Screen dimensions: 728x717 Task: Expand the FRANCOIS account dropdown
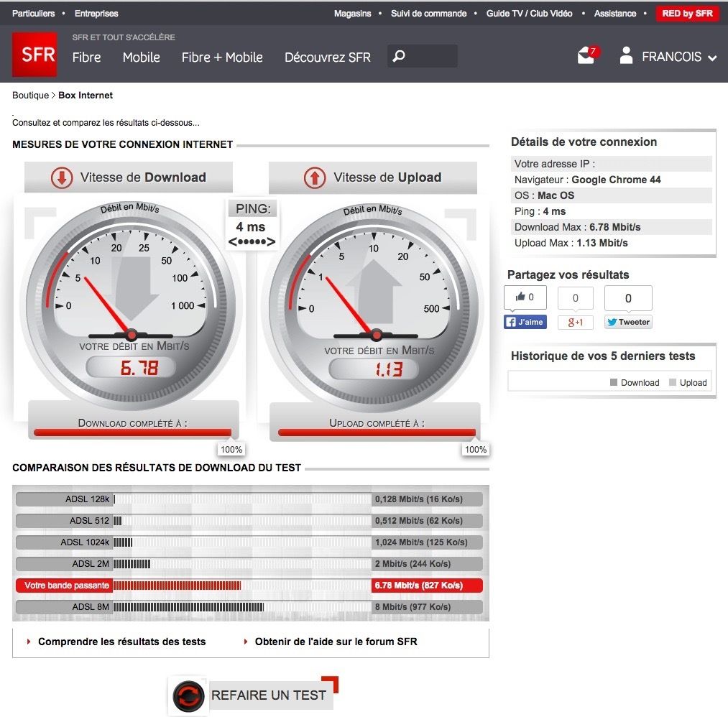pyautogui.click(x=679, y=57)
